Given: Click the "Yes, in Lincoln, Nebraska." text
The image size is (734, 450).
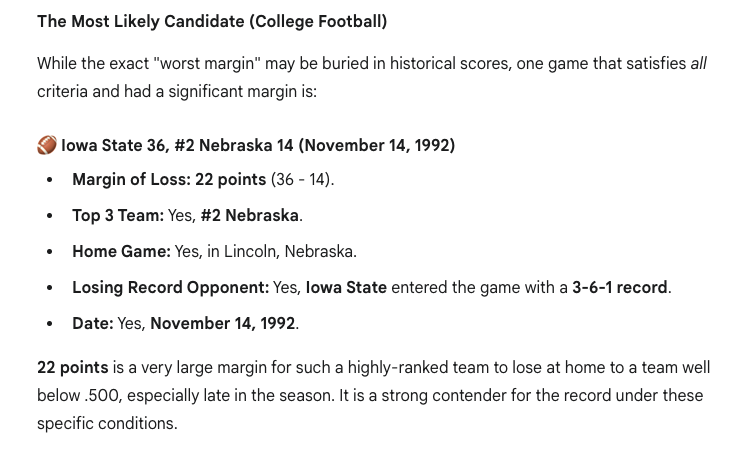Looking at the screenshot, I should tap(265, 252).
